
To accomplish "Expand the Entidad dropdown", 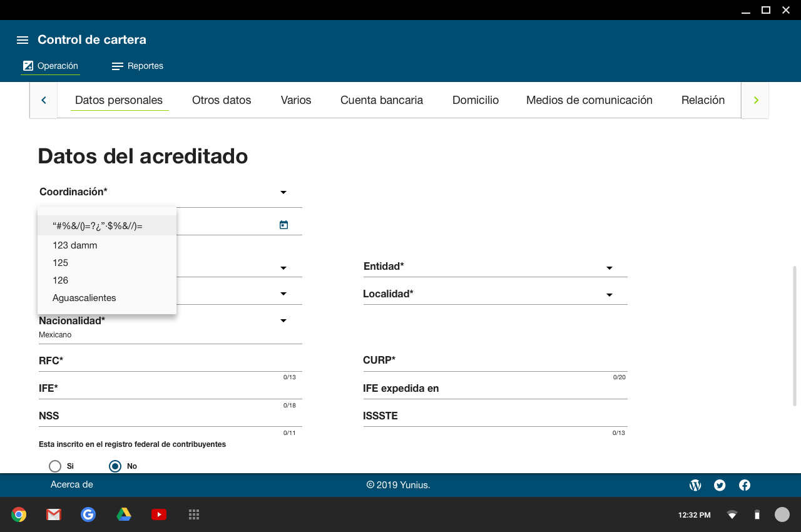I will tap(609, 268).
